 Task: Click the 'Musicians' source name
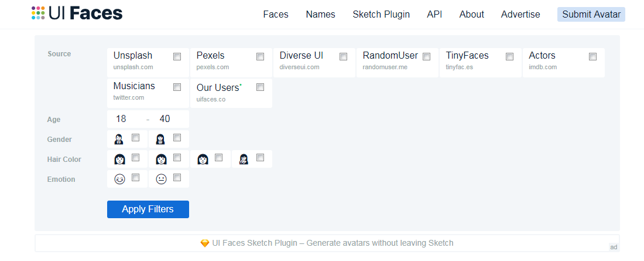134,86
